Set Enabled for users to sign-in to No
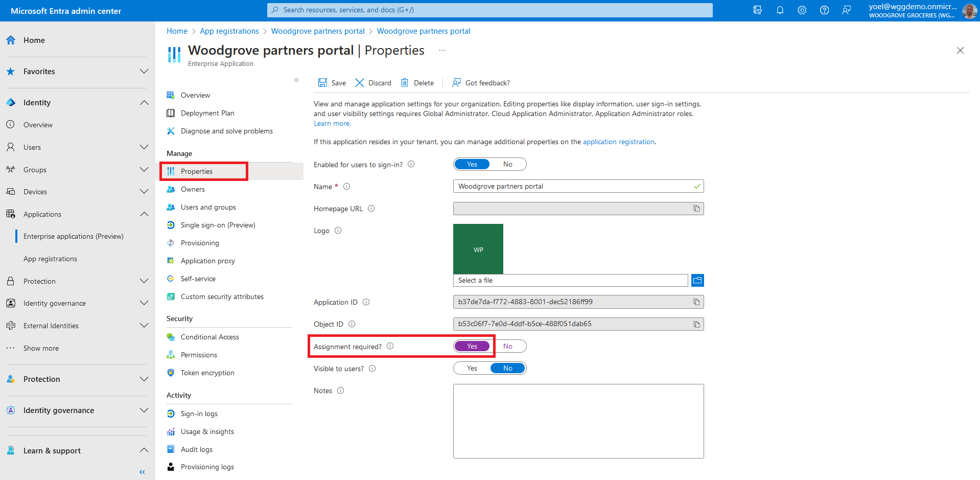This screenshot has width=980, height=480. 507,164
